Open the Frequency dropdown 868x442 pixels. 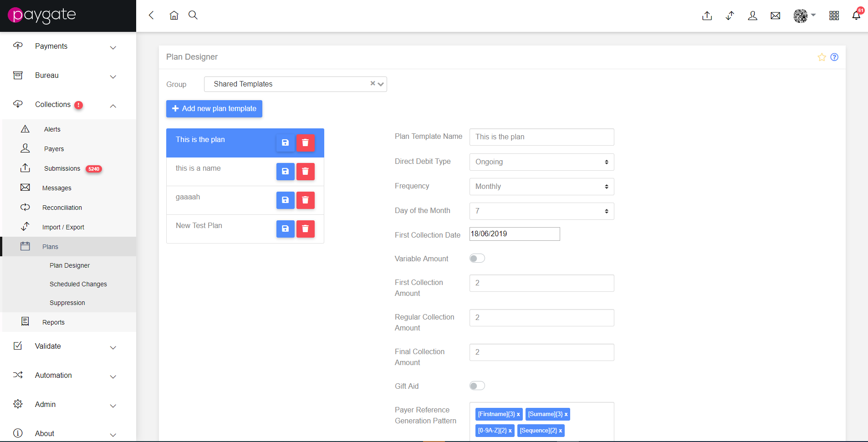point(541,187)
